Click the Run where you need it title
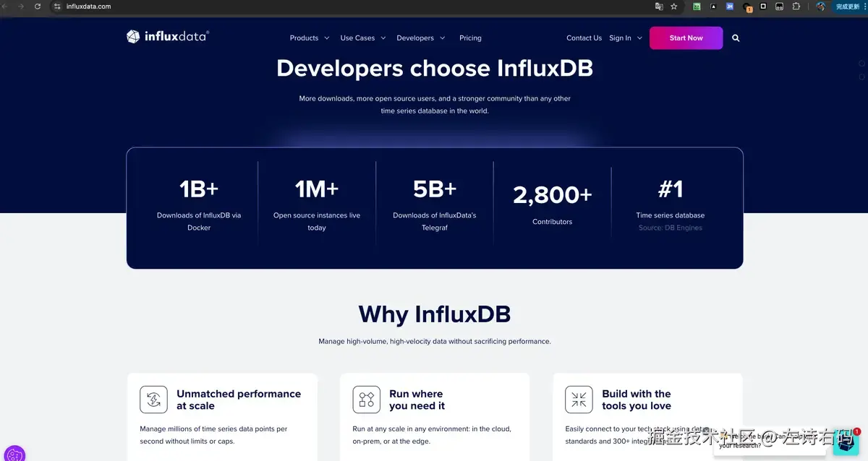This screenshot has width=868, height=461. coord(417,400)
